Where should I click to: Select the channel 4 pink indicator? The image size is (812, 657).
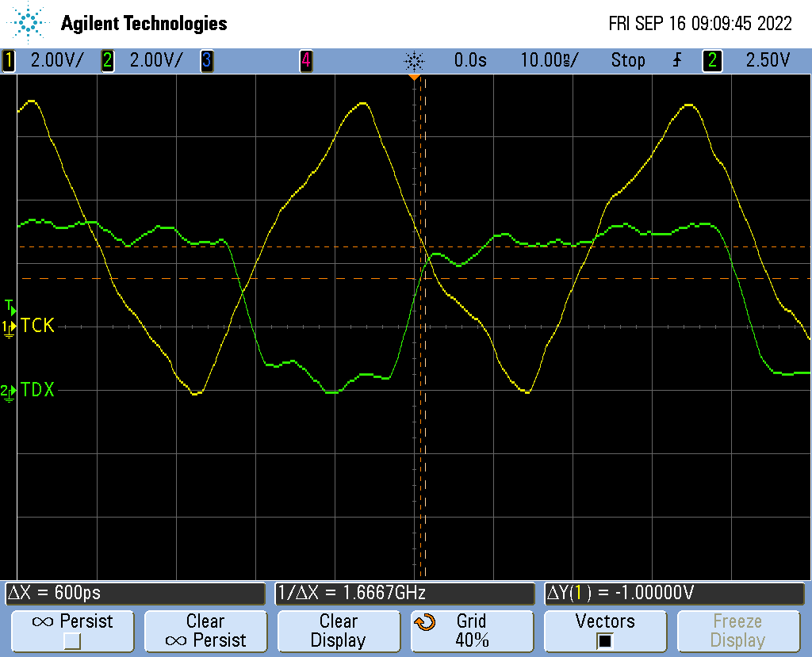(305, 60)
